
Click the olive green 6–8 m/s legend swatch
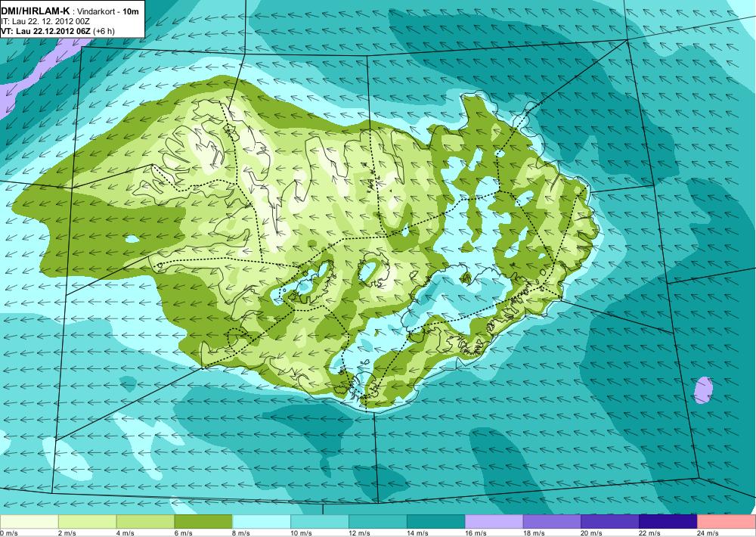click(203, 522)
